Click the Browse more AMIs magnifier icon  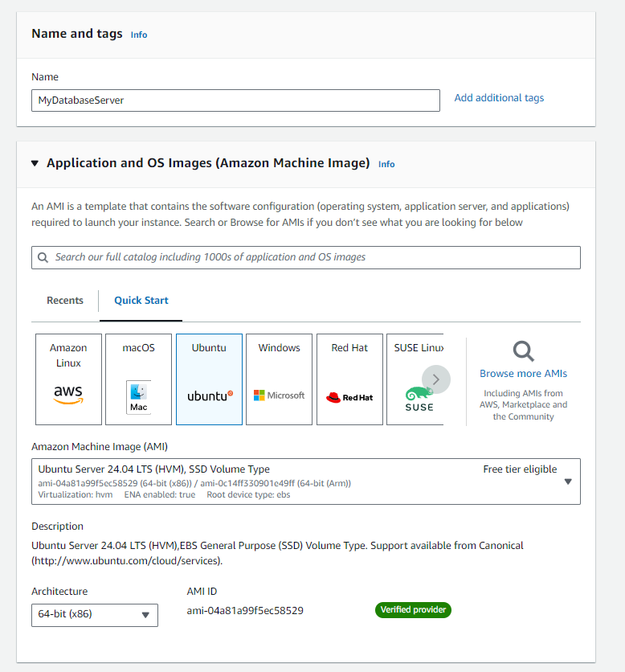[523, 351]
